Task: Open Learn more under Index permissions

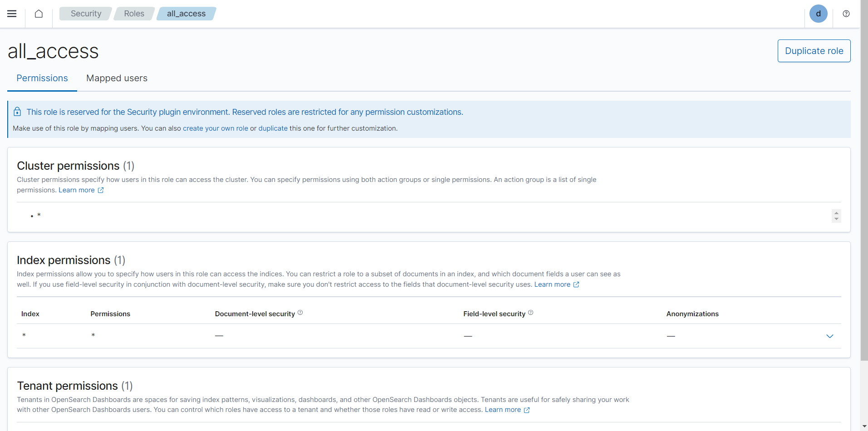Action: tap(552, 284)
